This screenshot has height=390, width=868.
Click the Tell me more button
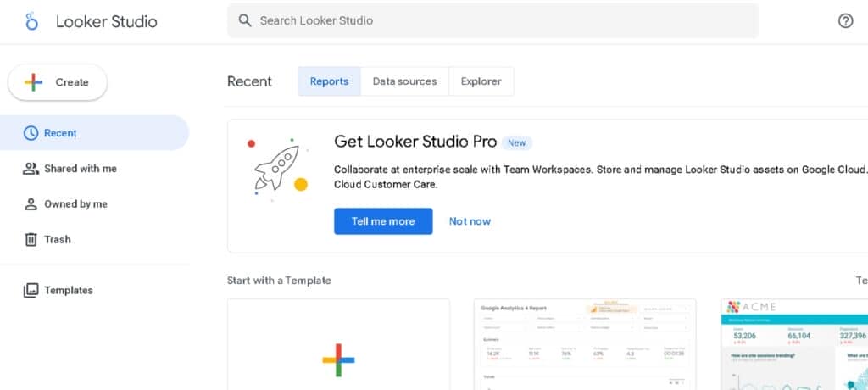383,221
